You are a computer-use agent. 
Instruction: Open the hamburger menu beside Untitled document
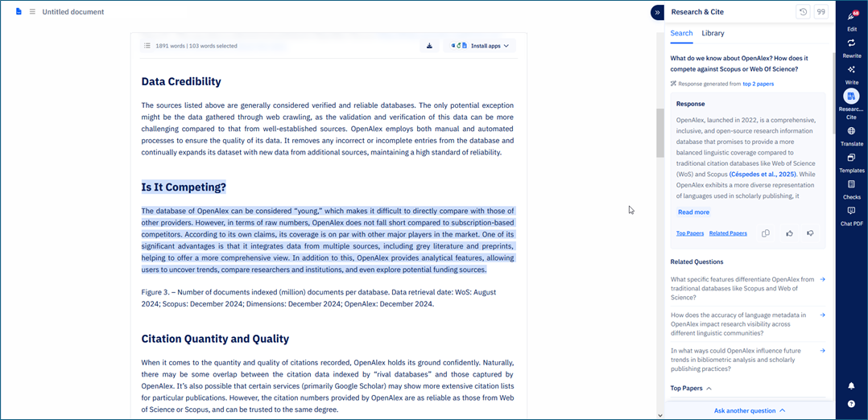[x=32, y=11]
